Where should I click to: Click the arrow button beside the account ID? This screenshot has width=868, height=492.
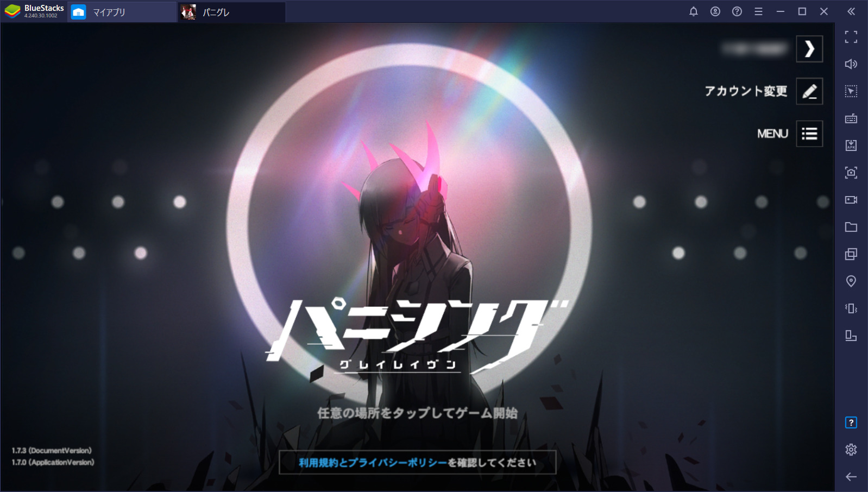809,49
